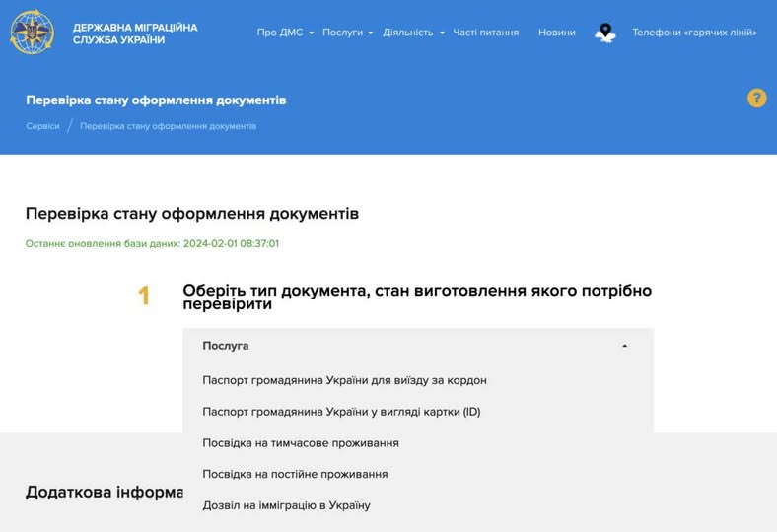The image size is (777, 532).
Task: Choose Посвідка на постійне проживання option
Action: [295, 474]
